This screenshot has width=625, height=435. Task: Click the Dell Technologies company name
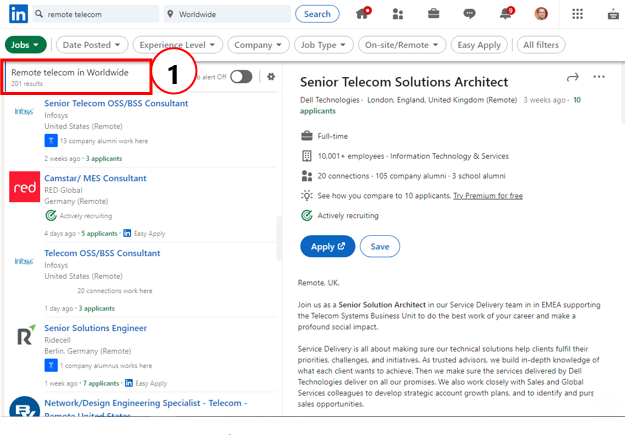pos(330,100)
